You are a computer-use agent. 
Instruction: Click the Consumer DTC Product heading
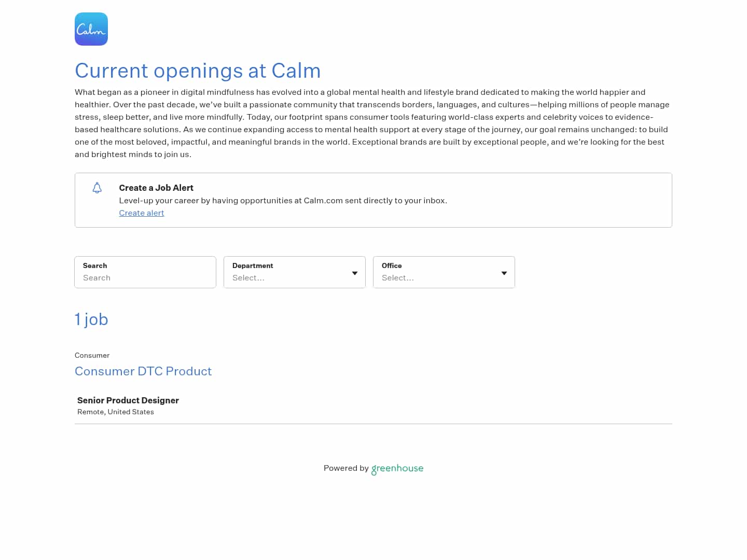(x=143, y=371)
